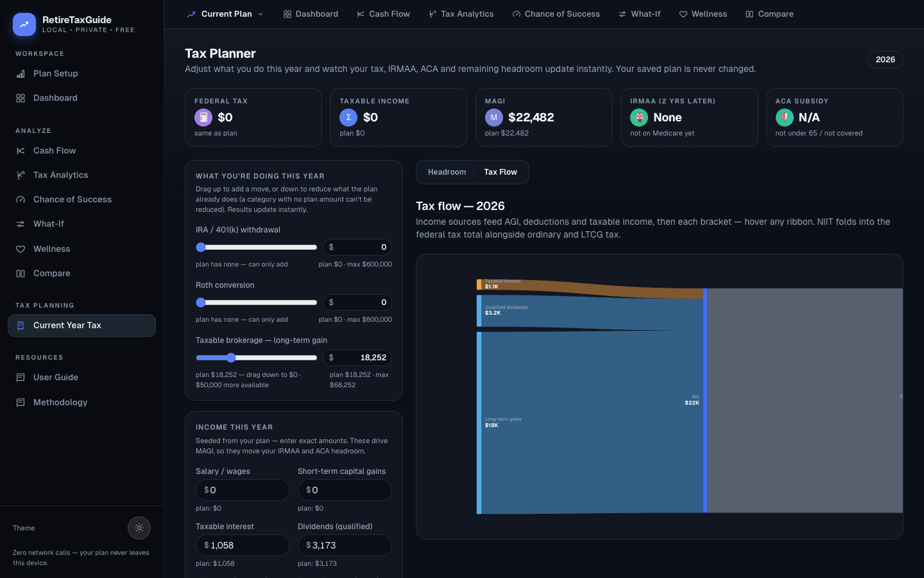924x578 pixels.
Task: Open User Guide in the sidebar
Action: coord(81,377)
